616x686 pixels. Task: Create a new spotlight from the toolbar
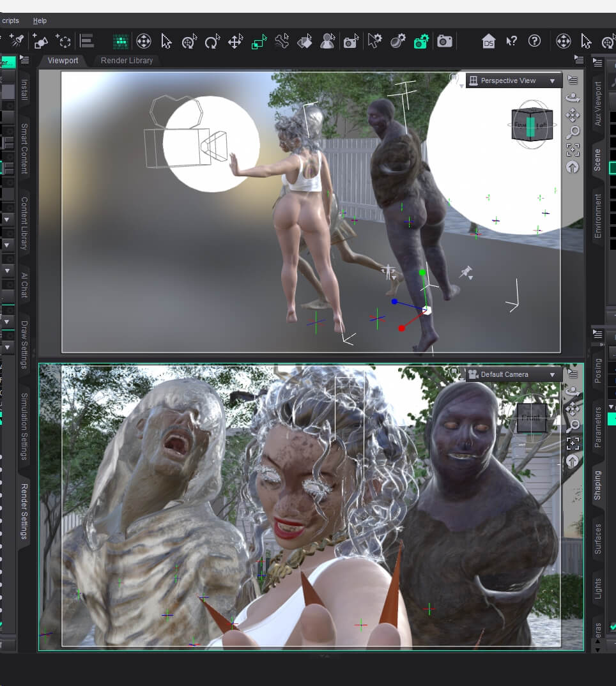tap(17, 41)
